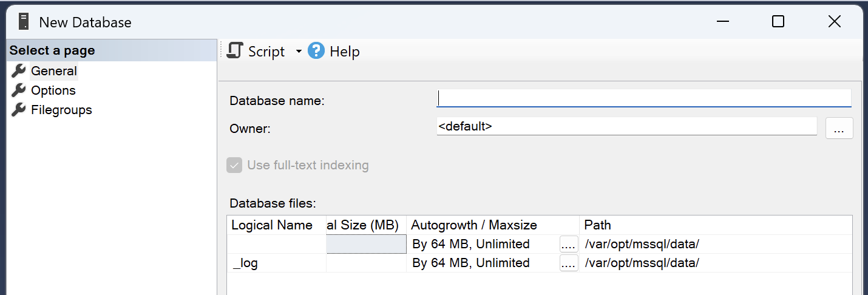The image size is (868, 295).
Task: Click the Script scroll icon
Action: pos(235,51)
